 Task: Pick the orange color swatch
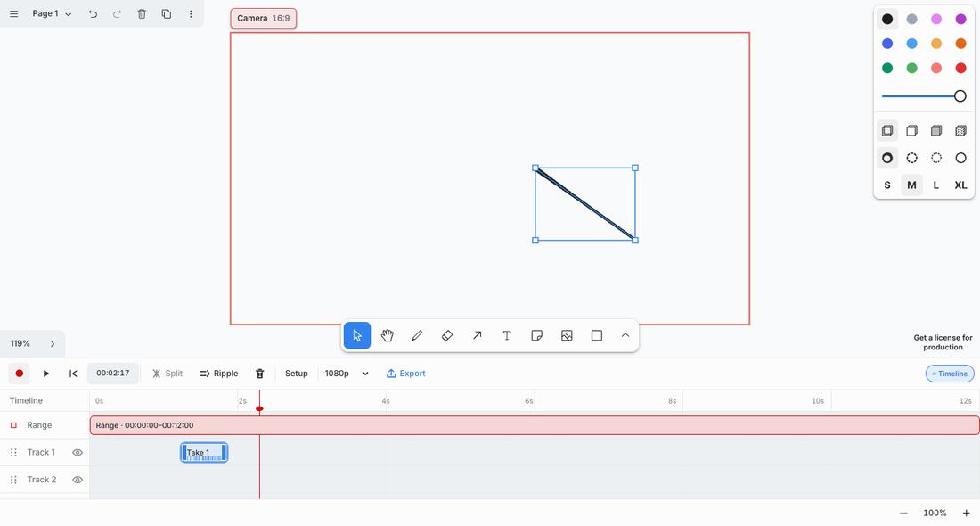click(x=960, y=43)
